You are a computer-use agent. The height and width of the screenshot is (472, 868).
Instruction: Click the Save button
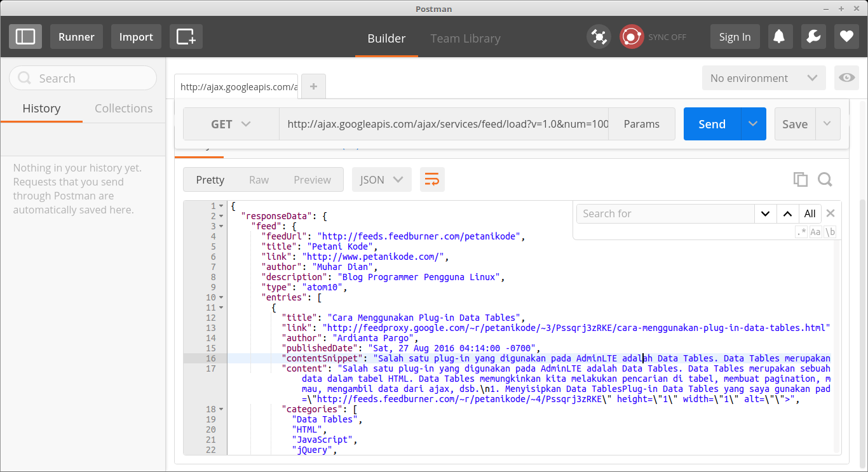pos(795,124)
